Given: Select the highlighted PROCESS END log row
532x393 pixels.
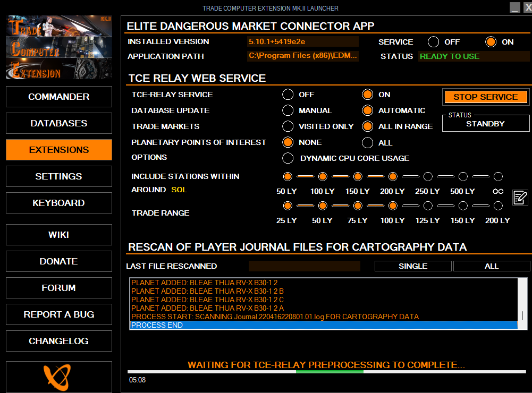Looking at the screenshot, I should [324, 325].
